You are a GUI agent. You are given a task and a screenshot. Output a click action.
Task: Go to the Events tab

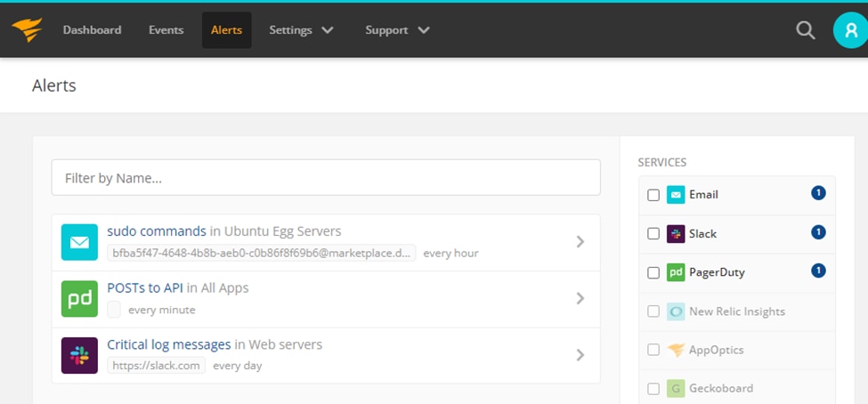click(x=166, y=30)
